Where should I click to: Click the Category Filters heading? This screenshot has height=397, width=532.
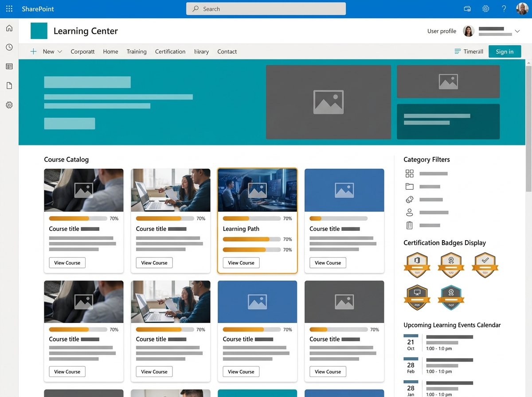[x=426, y=160]
